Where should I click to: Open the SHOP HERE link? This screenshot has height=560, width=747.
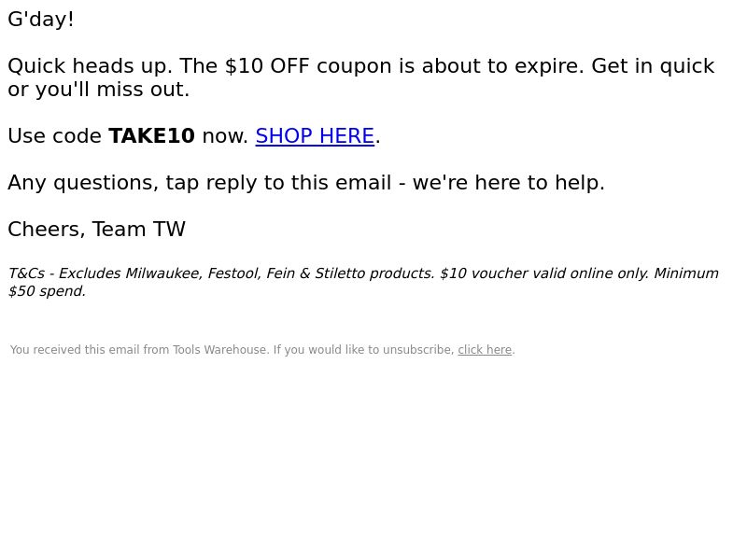(315, 136)
